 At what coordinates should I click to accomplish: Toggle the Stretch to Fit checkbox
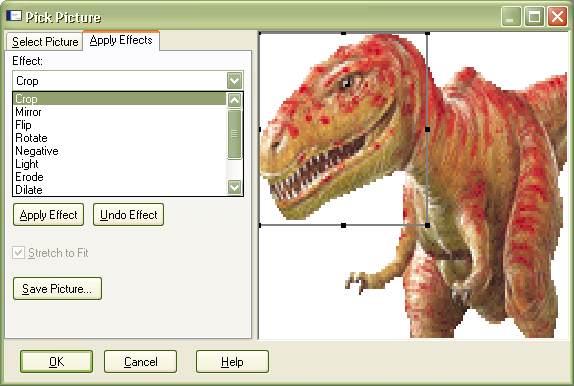click(18, 253)
